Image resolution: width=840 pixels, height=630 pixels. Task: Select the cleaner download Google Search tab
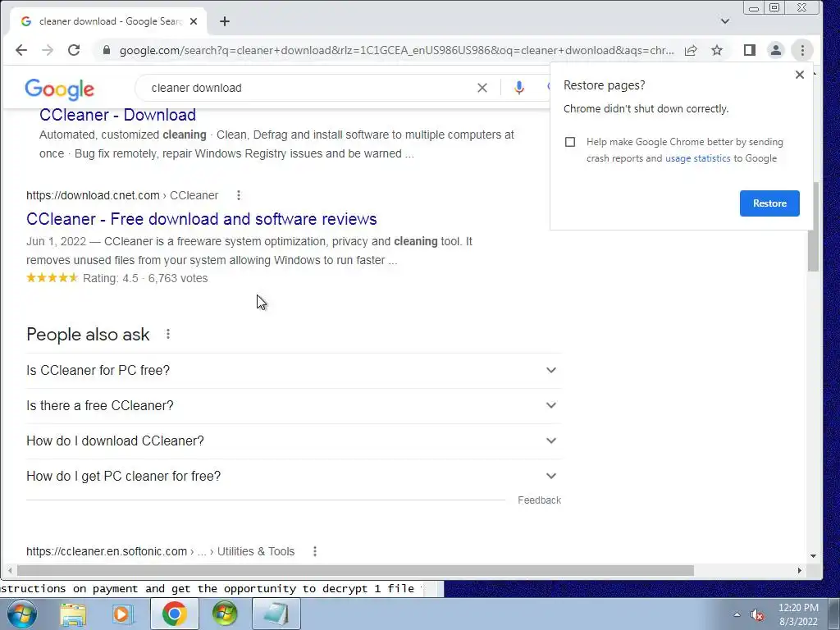pyautogui.click(x=109, y=21)
